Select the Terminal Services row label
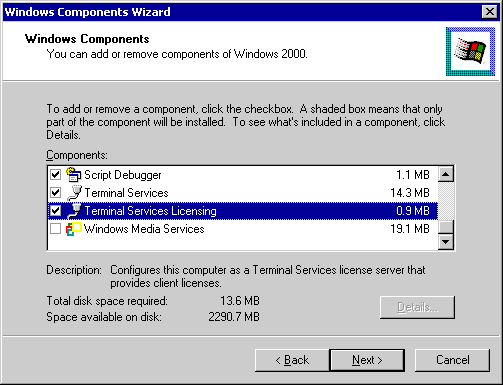 point(126,193)
